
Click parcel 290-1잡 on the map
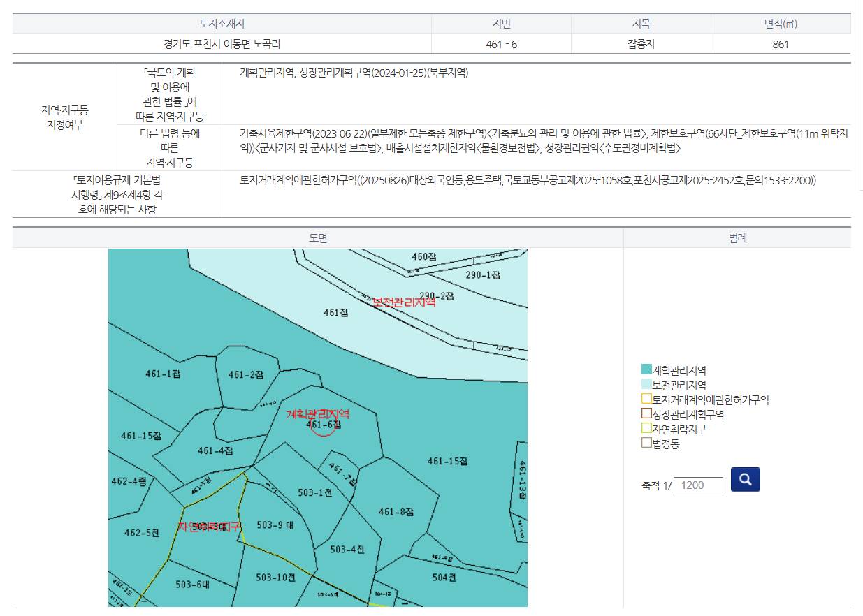point(483,275)
